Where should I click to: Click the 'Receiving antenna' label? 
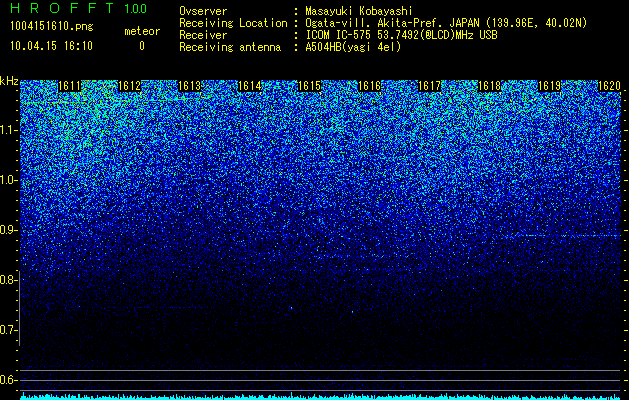click(x=230, y=47)
